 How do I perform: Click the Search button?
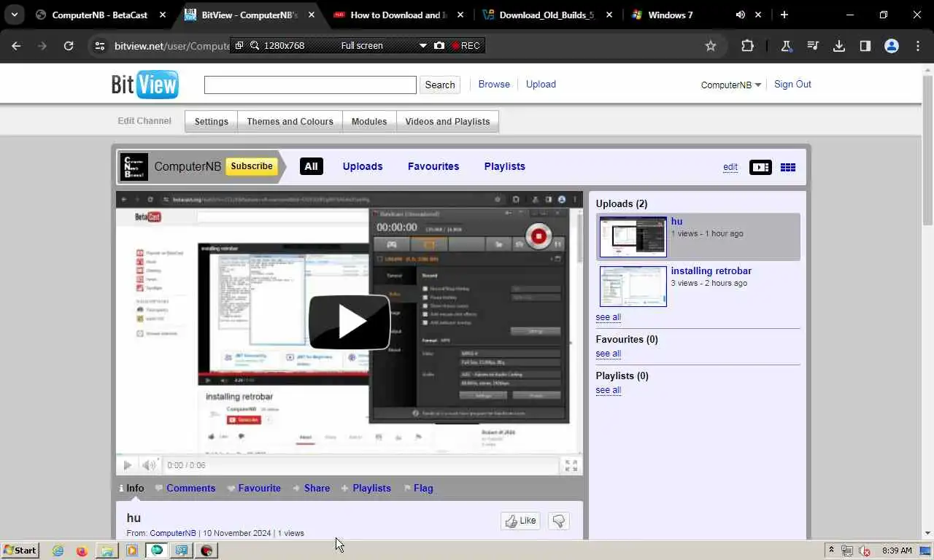tap(440, 85)
